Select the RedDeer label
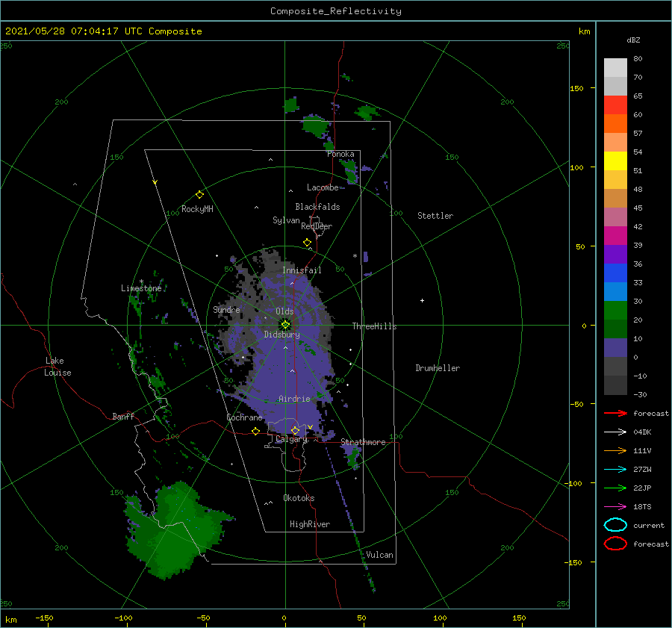Screen dimensions: 672x628 [317, 226]
